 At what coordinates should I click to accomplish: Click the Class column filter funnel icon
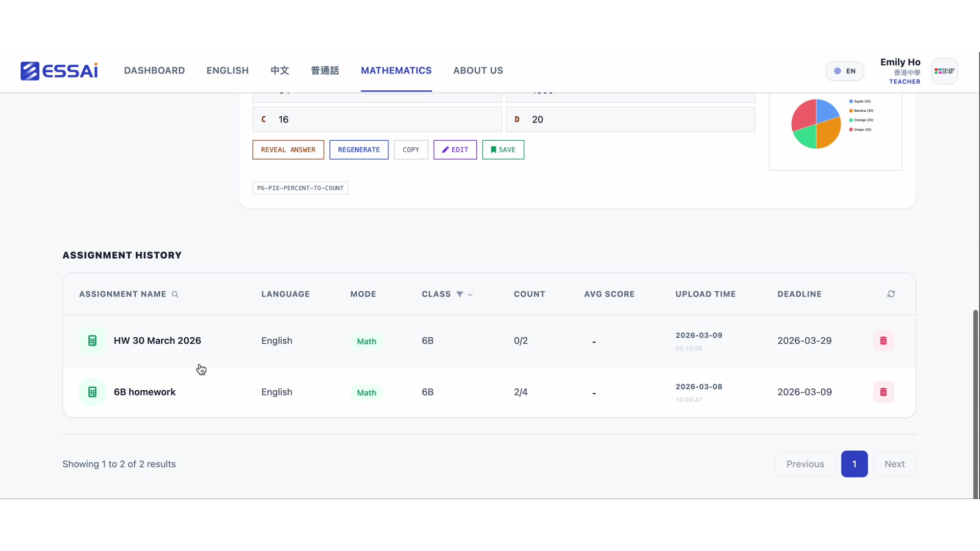(x=459, y=294)
